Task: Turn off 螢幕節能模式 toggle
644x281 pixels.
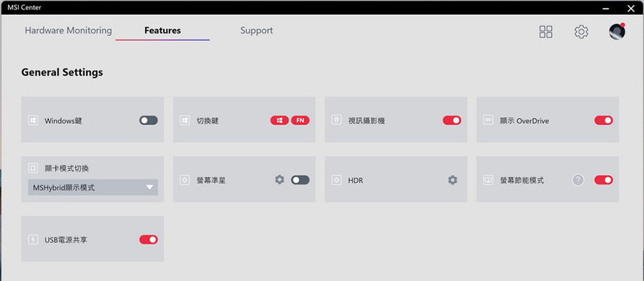Action: point(604,179)
